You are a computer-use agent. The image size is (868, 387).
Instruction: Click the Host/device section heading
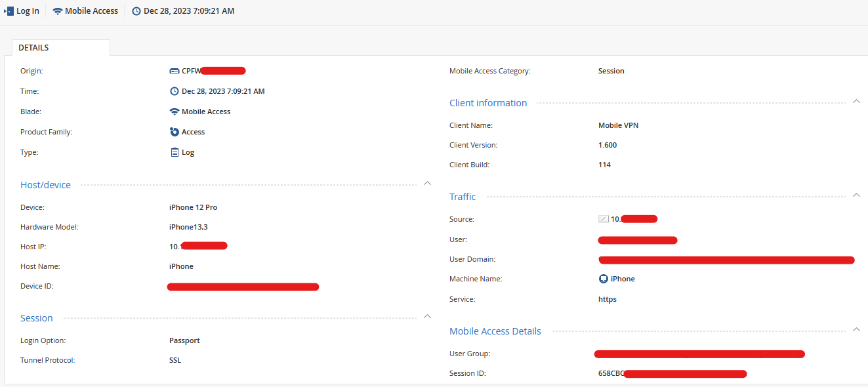[45, 185]
